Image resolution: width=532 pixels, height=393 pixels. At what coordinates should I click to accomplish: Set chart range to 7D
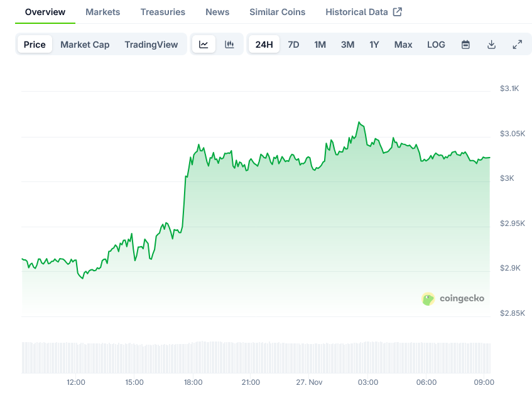coord(293,45)
